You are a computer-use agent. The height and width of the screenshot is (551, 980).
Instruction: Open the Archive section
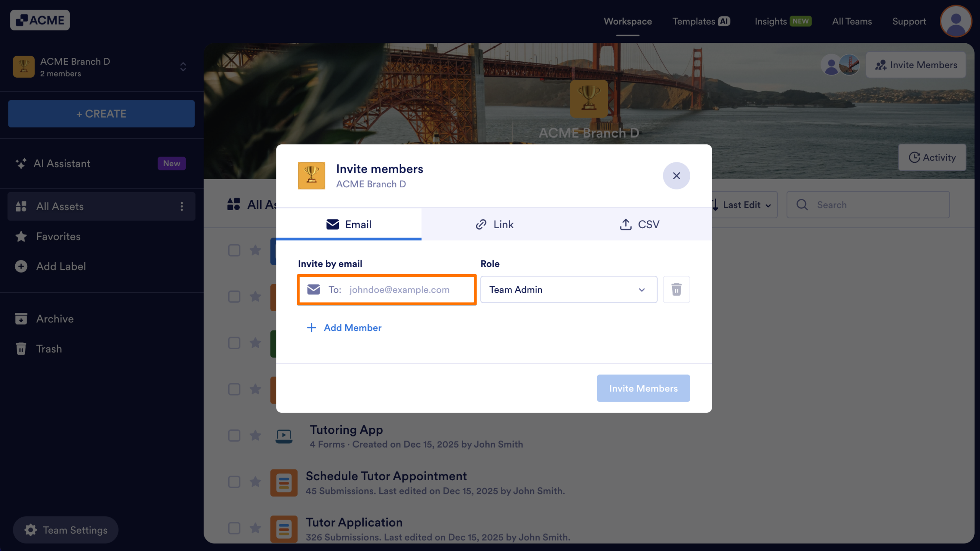[x=55, y=319]
